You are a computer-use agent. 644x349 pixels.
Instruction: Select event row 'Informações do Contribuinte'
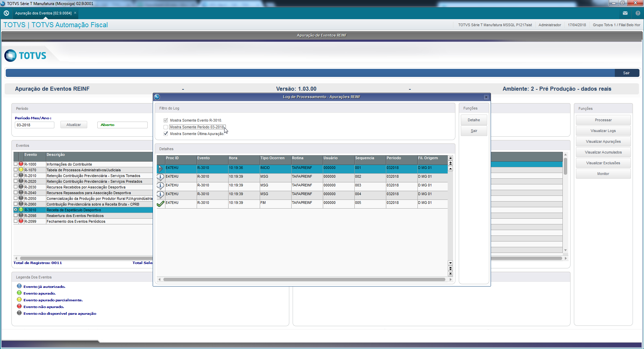point(99,164)
